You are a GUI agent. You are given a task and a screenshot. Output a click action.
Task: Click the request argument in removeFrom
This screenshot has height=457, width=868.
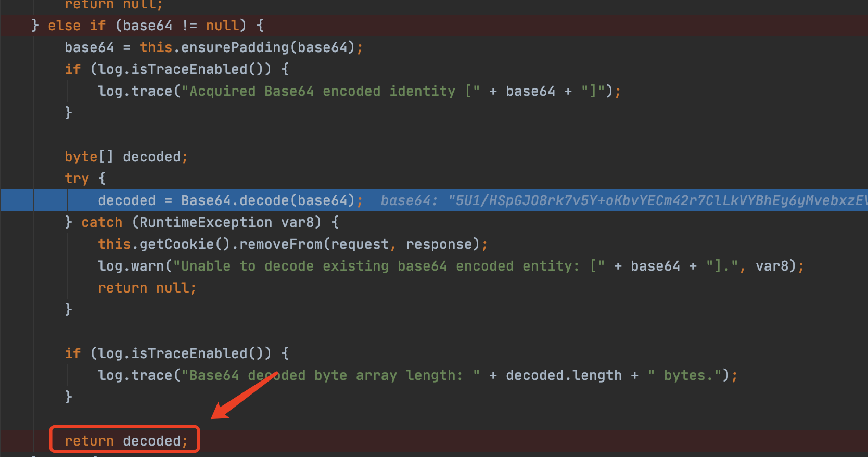(360, 244)
